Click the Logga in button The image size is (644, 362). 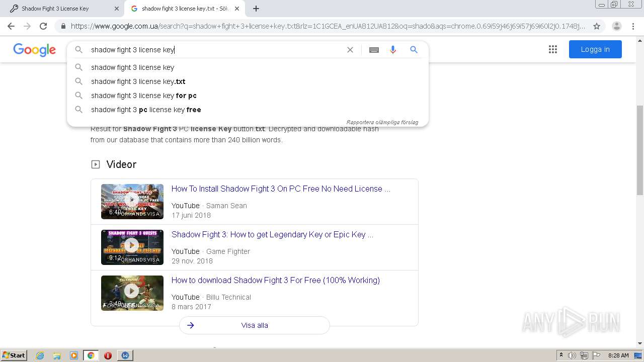point(595,49)
